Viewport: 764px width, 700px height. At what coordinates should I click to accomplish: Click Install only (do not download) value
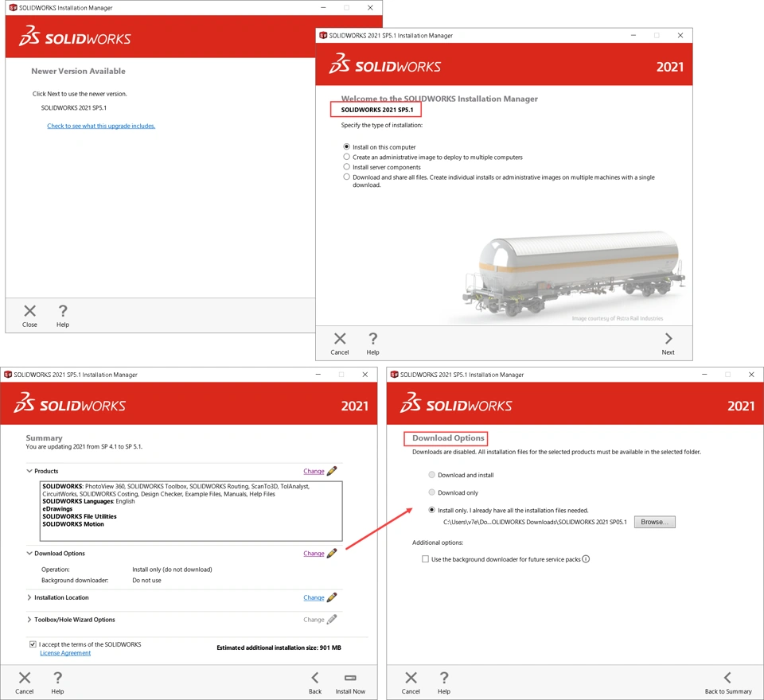(x=172, y=569)
